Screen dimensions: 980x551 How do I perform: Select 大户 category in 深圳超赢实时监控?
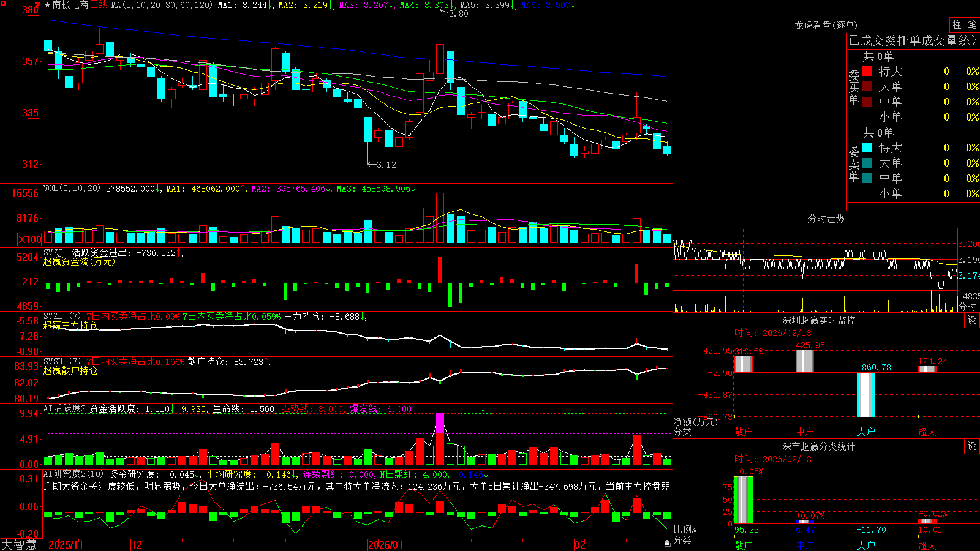pyautogui.click(x=866, y=432)
